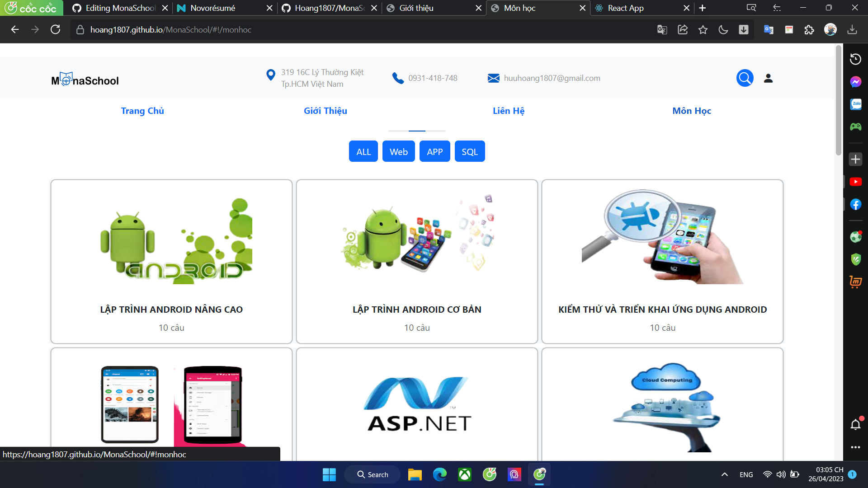Image resolution: width=868 pixels, height=488 pixels.
Task: Open the extensions puzzle icon
Action: (810, 29)
